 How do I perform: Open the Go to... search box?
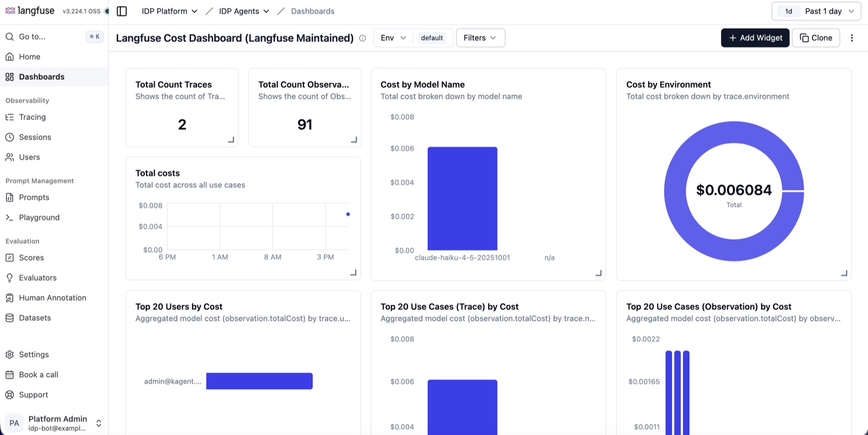(54, 36)
